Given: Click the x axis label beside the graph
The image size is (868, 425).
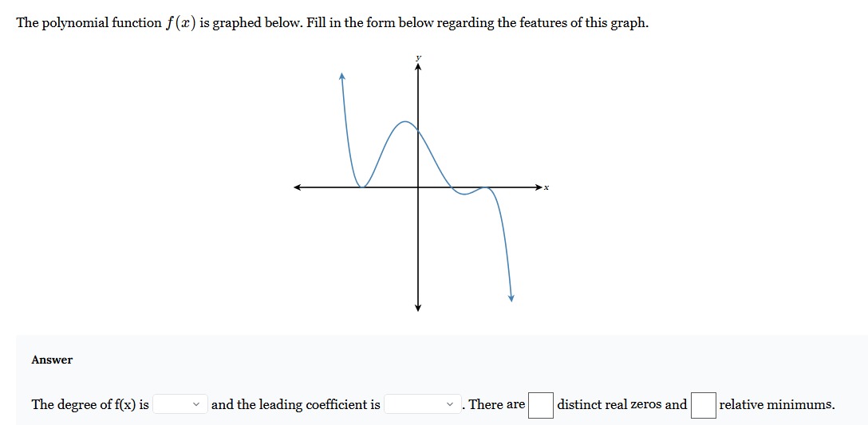Looking at the screenshot, I should click(546, 187).
